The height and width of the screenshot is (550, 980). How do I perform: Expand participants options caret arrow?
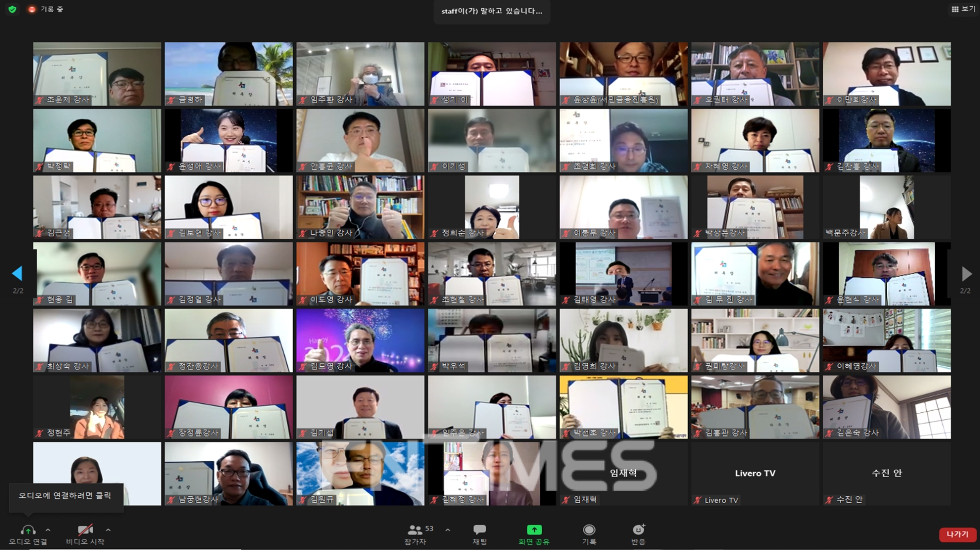coord(448,530)
